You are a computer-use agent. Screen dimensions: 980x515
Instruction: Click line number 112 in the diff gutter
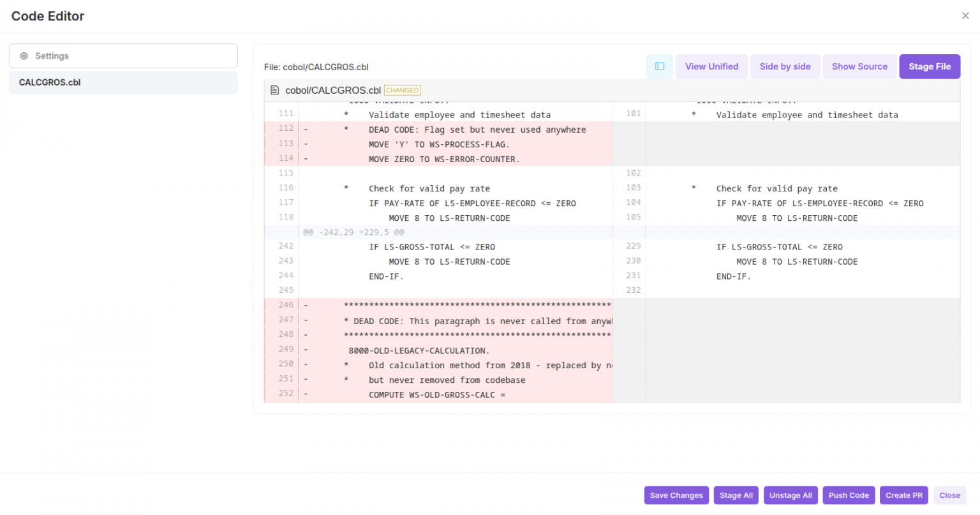tap(285, 128)
